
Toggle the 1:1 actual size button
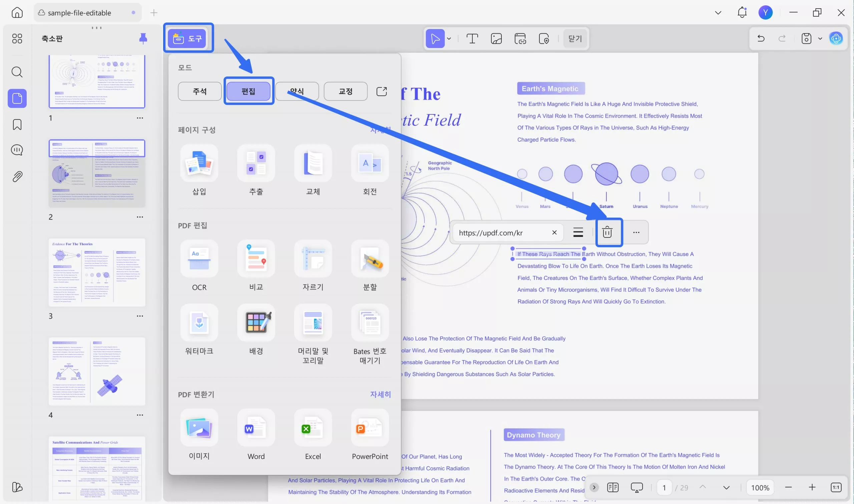coord(836,487)
